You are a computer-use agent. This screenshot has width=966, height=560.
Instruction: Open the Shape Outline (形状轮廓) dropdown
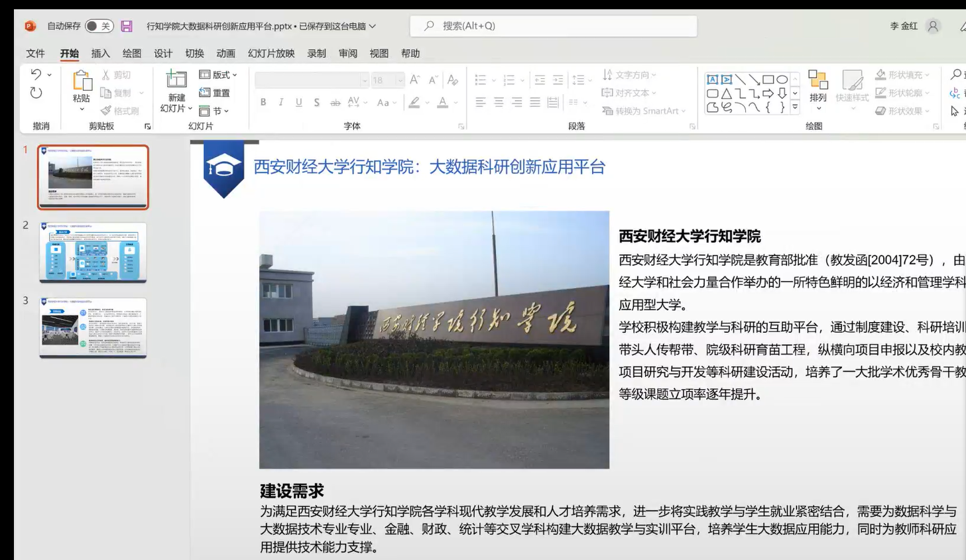pyautogui.click(x=903, y=93)
